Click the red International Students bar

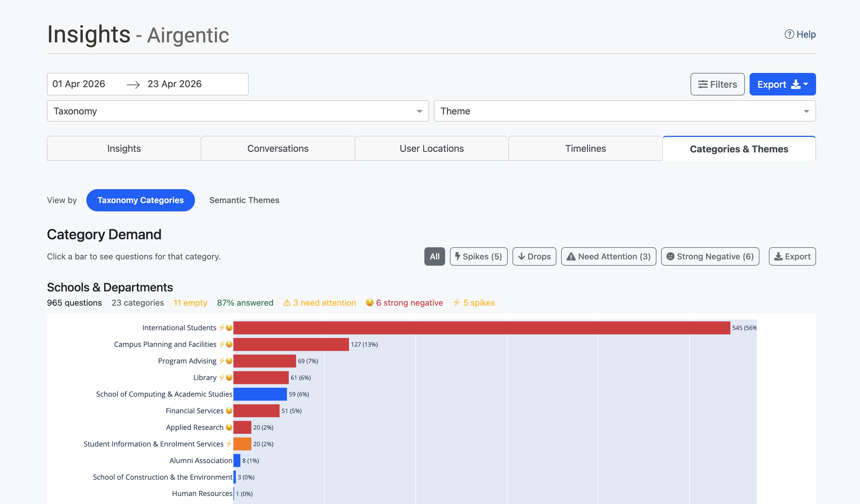tap(481, 328)
